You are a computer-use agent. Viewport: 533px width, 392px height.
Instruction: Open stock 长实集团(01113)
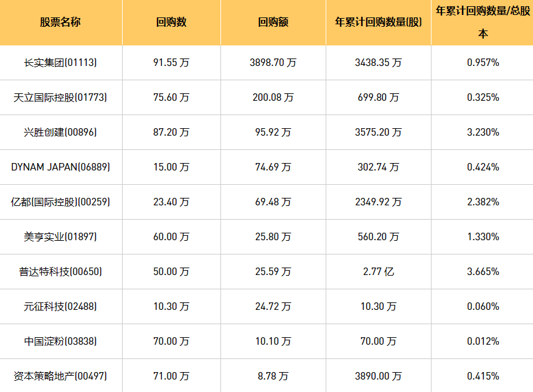click(60, 62)
